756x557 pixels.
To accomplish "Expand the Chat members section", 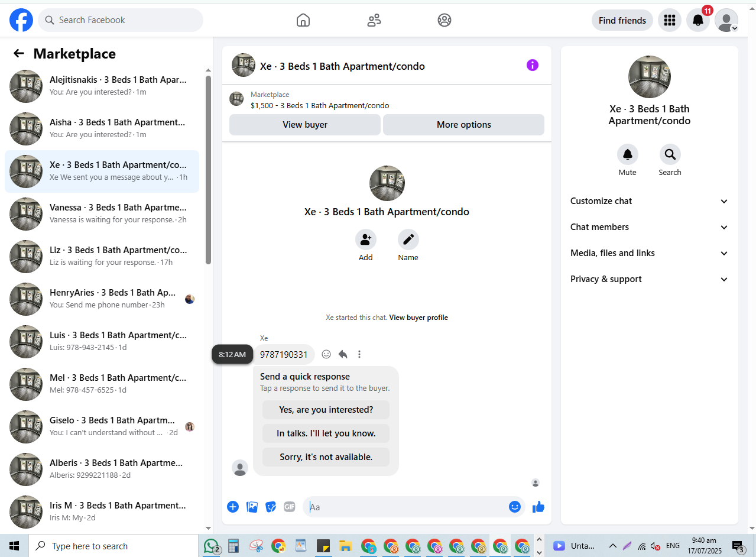I will [650, 227].
